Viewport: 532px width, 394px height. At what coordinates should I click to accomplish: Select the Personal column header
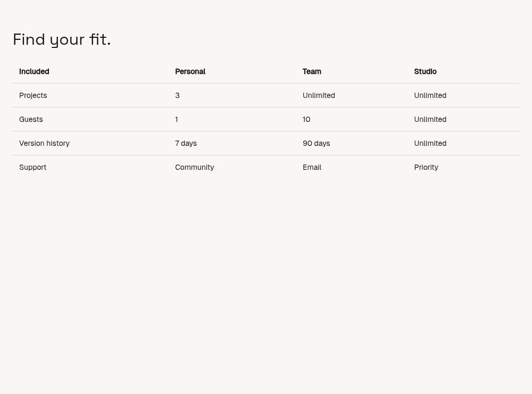[x=190, y=71]
